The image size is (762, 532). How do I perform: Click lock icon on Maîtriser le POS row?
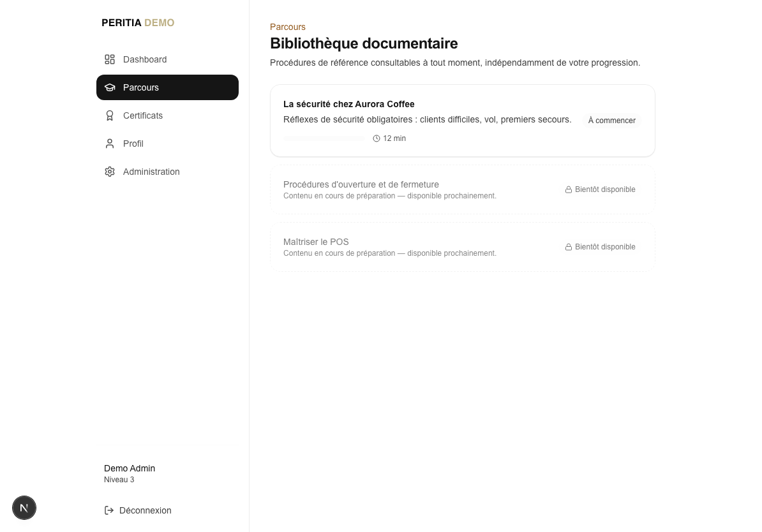point(568,247)
